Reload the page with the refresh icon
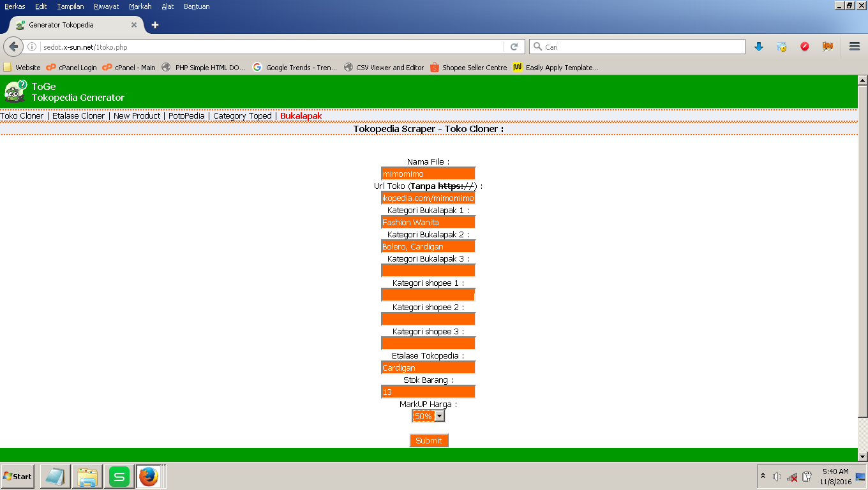The image size is (868, 490). (514, 47)
